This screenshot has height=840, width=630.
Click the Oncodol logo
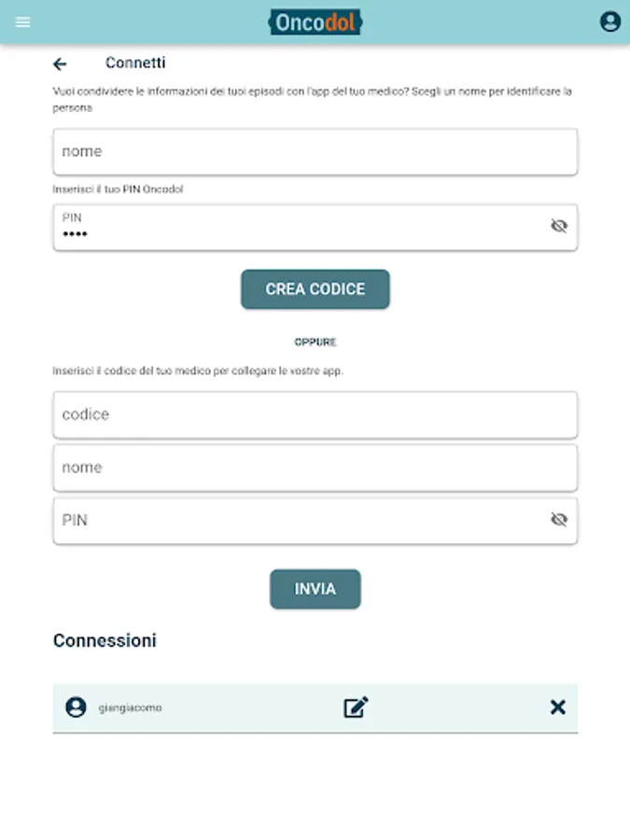tap(315, 22)
